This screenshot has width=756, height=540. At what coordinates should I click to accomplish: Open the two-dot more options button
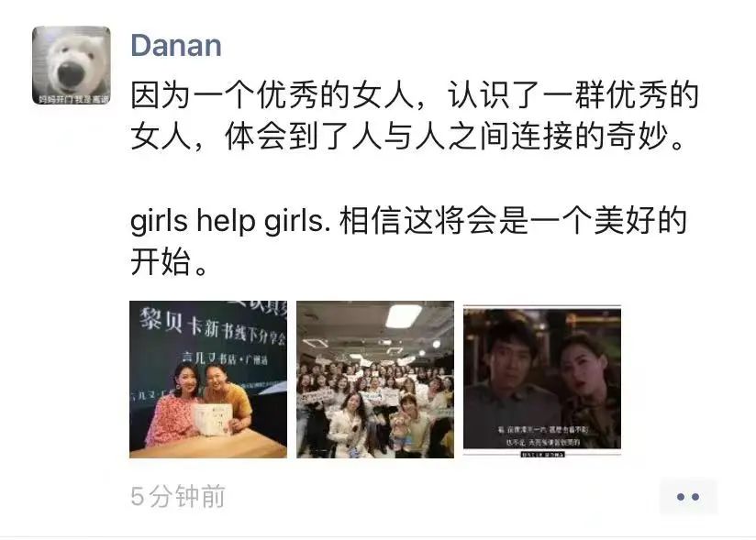coord(688,497)
